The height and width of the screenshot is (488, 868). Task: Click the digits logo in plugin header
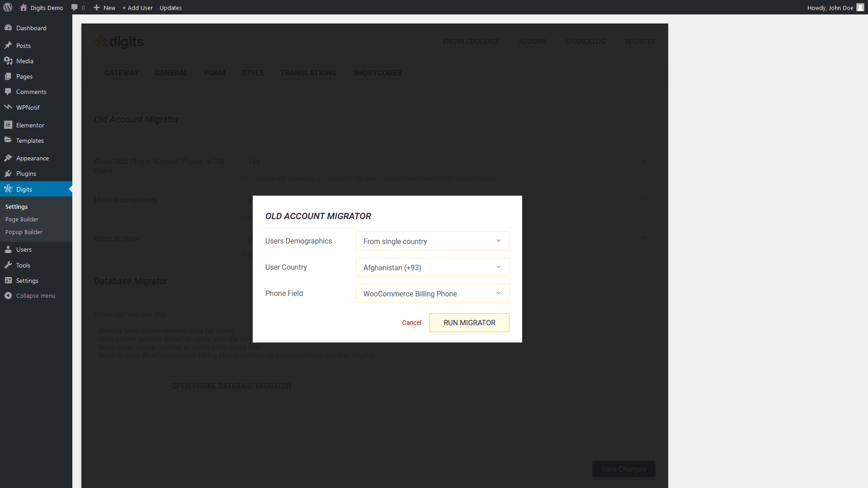click(x=119, y=42)
